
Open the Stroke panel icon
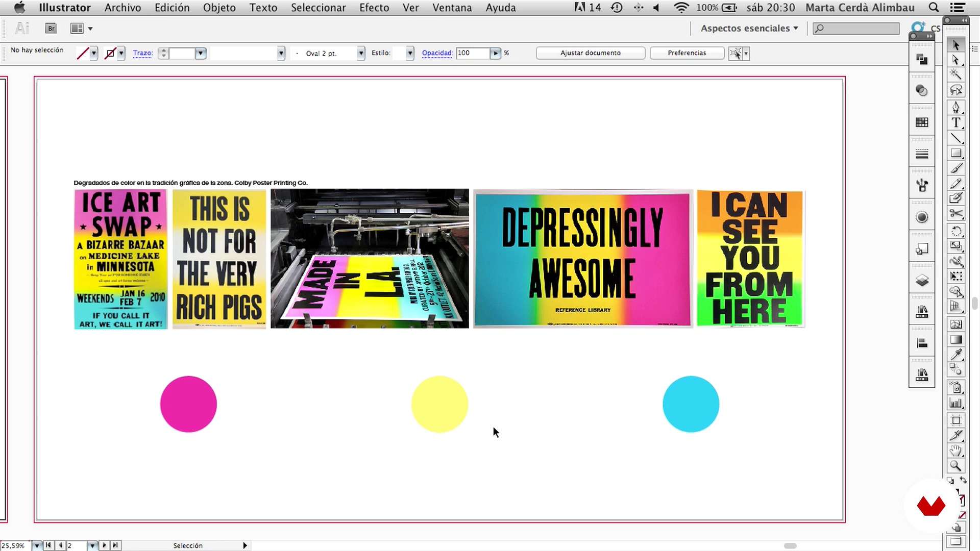(922, 154)
